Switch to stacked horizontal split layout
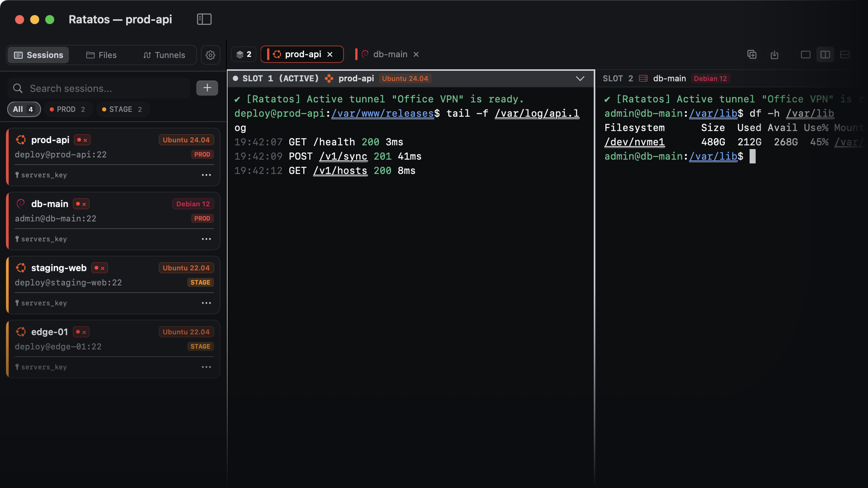868x488 pixels. 845,55
